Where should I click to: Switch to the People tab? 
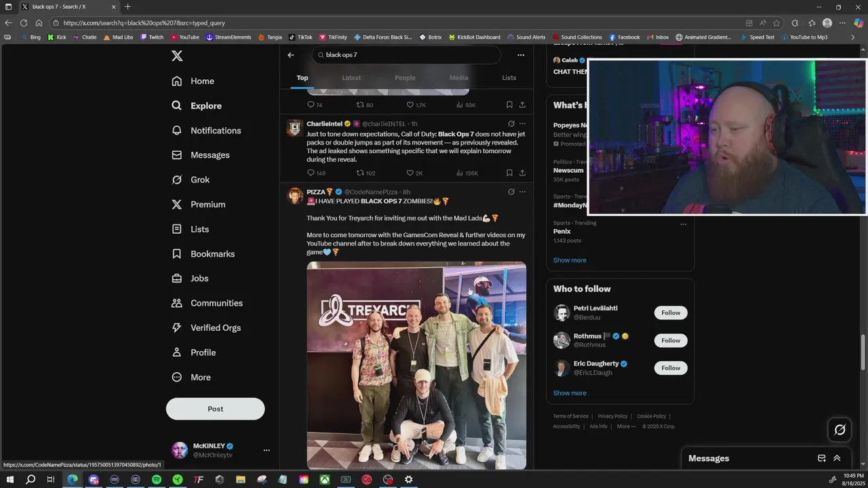pyautogui.click(x=405, y=78)
